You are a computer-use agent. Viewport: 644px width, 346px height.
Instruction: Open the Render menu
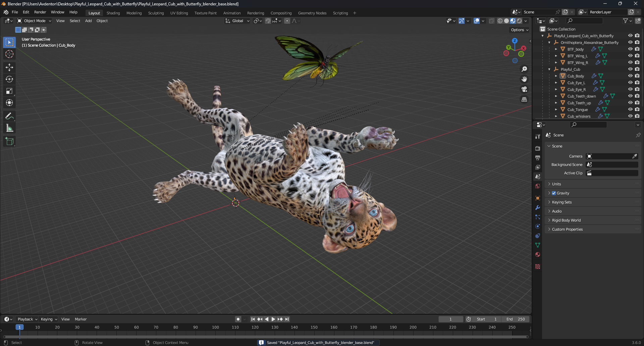point(40,12)
